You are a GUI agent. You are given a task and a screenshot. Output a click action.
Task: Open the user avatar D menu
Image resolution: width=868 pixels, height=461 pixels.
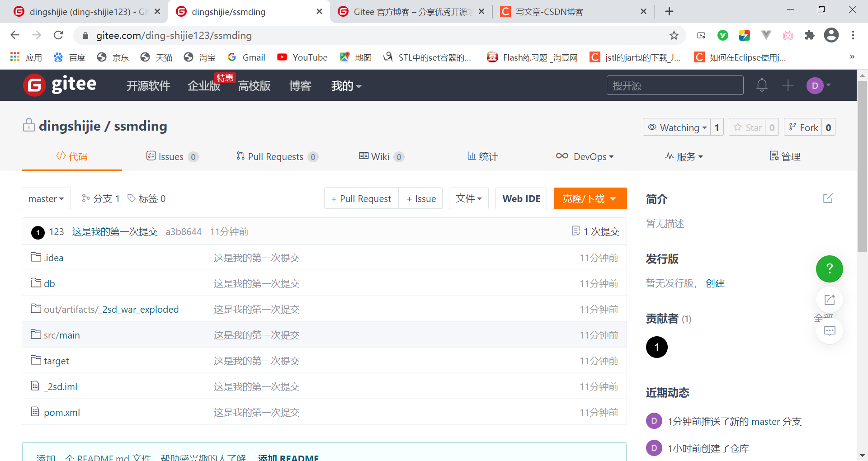[818, 85]
